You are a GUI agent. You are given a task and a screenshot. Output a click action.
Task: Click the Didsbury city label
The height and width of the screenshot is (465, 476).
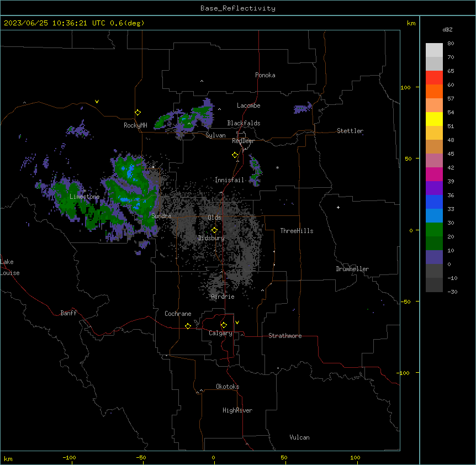point(211,238)
